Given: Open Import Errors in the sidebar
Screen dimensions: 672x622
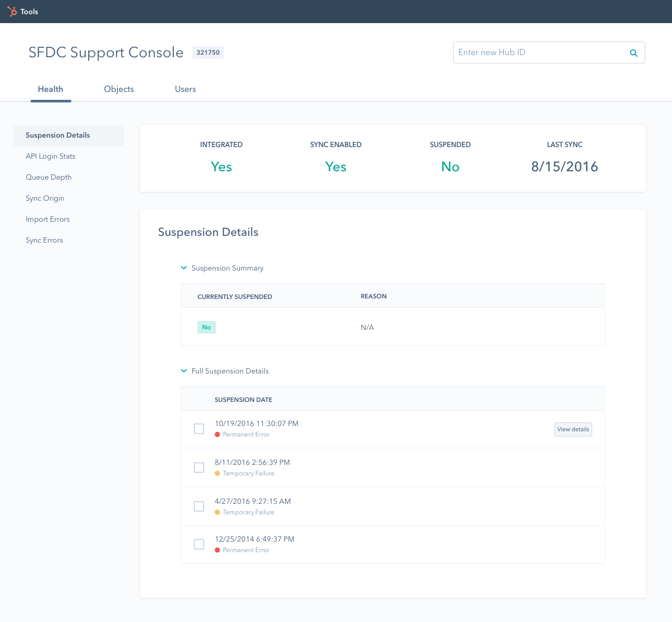Looking at the screenshot, I should (48, 220).
